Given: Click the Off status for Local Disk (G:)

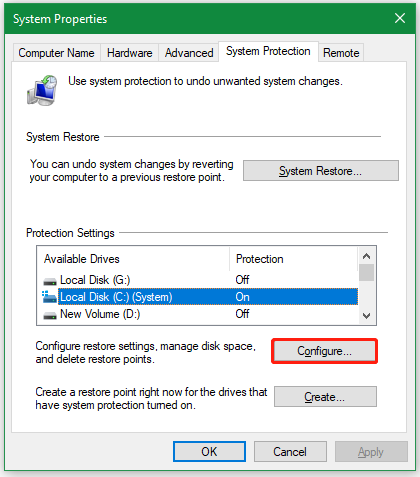Looking at the screenshot, I should click(242, 280).
